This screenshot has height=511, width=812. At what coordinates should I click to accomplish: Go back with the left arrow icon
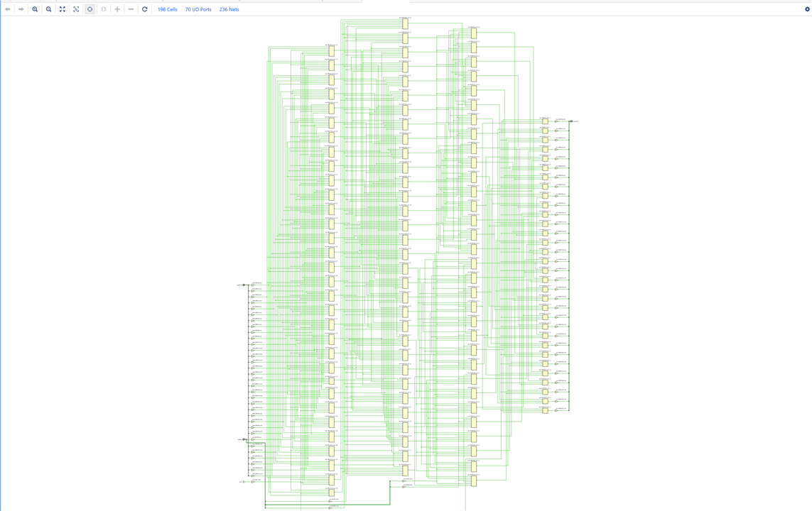pos(7,9)
